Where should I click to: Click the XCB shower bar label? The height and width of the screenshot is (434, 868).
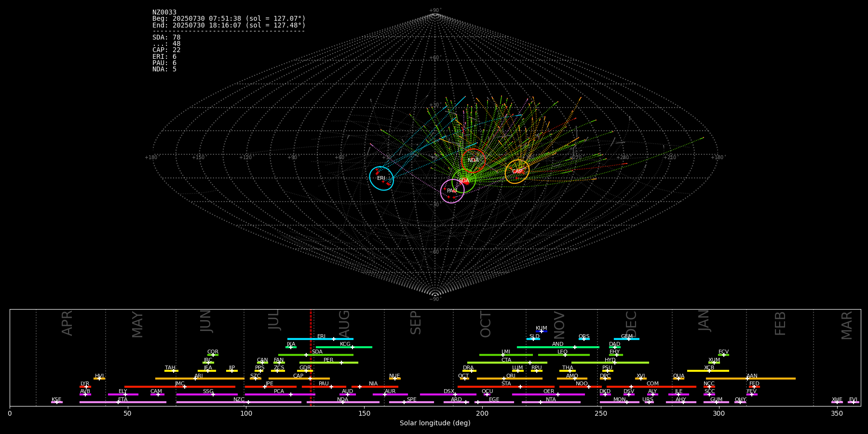[709, 367]
